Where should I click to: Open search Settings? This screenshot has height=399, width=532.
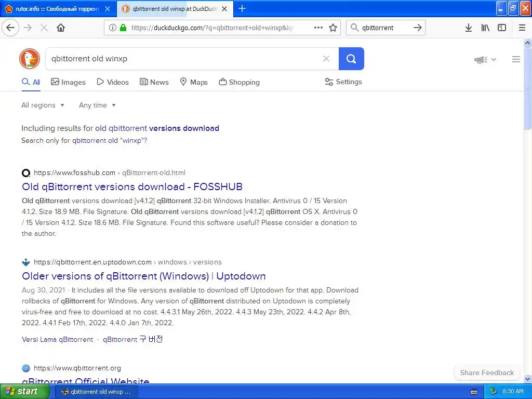tap(343, 82)
